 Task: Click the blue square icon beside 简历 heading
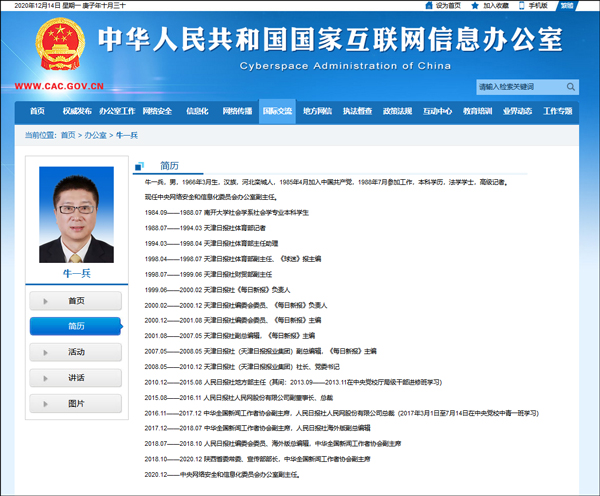coord(139,166)
